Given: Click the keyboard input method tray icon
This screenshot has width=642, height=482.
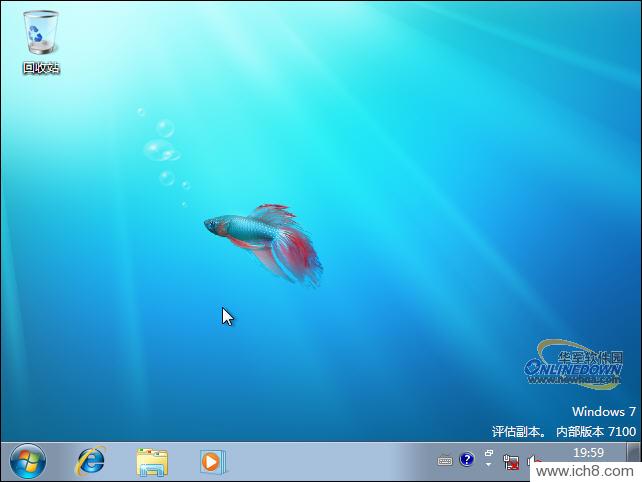Looking at the screenshot, I should pyautogui.click(x=445, y=461).
